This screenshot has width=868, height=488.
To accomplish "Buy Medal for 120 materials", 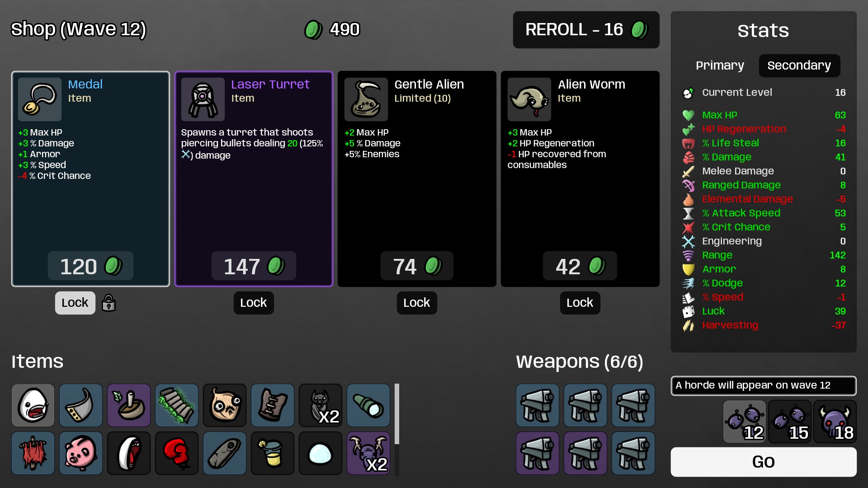I will (90, 266).
